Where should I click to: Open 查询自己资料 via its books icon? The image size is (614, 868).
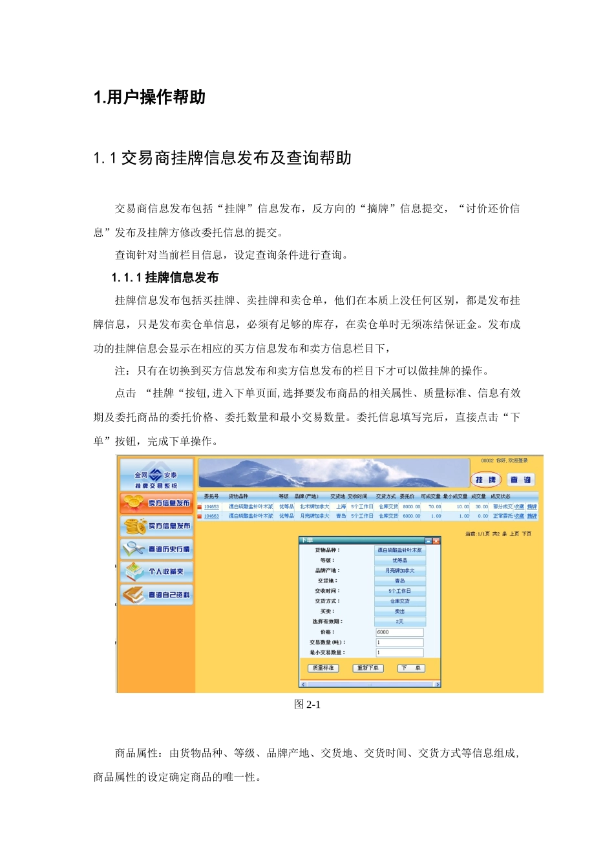click(x=134, y=595)
